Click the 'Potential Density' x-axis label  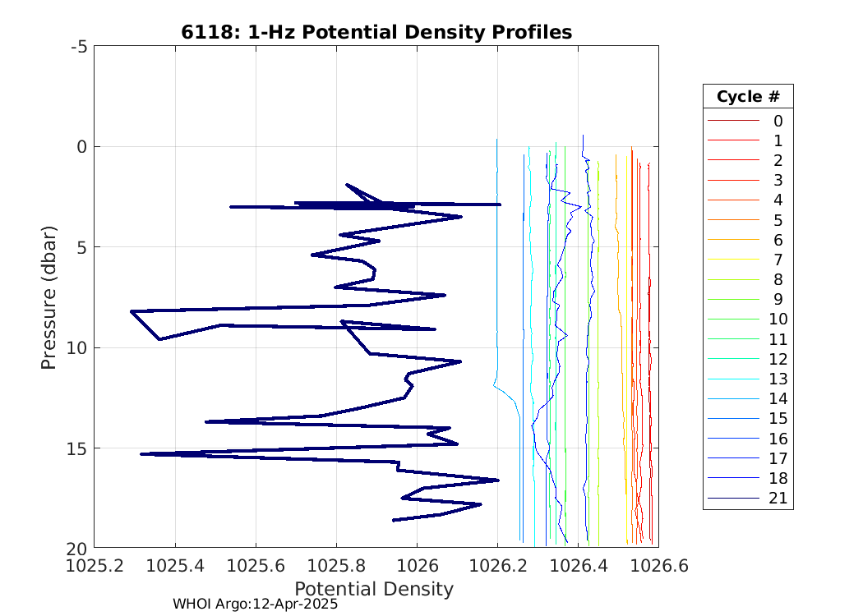(x=374, y=589)
